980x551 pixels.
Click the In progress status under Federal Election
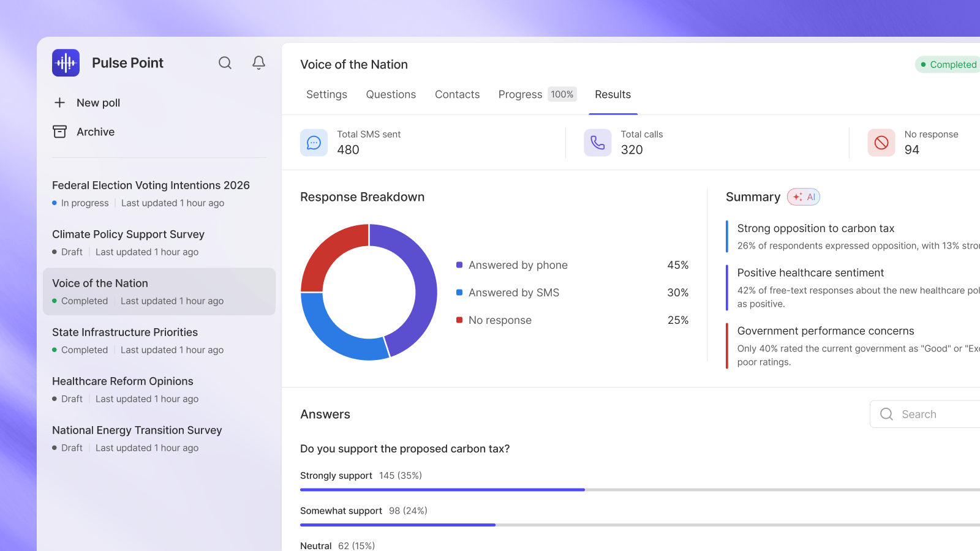tap(80, 203)
